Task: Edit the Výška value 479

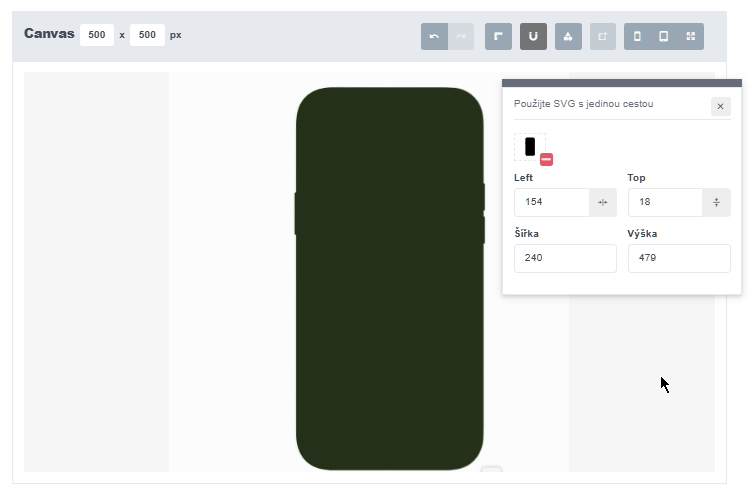Action: [679, 258]
